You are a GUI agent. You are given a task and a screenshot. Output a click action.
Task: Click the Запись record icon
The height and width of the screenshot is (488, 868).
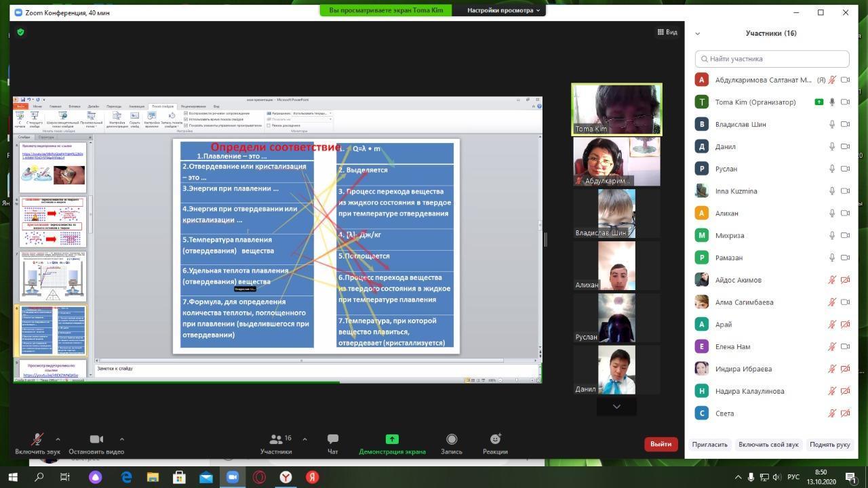pyautogui.click(x=451, y=439)
